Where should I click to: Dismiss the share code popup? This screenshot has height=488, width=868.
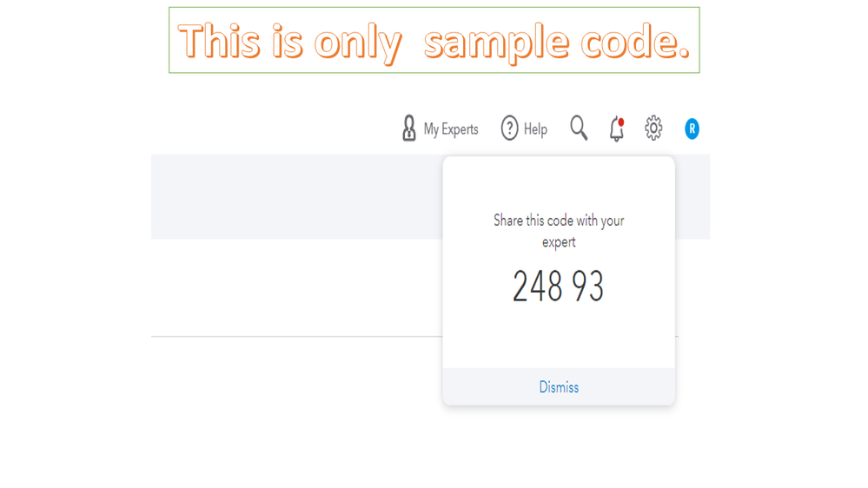pos(559,387)
